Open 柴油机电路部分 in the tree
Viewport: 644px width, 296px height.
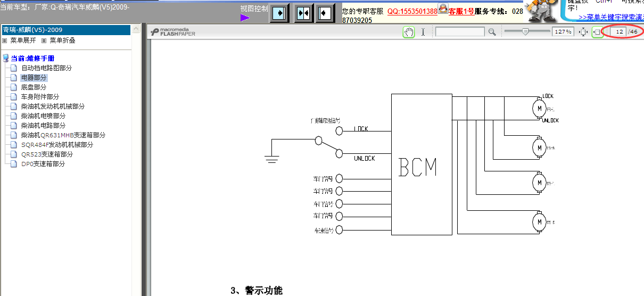[x=44, y=126]
